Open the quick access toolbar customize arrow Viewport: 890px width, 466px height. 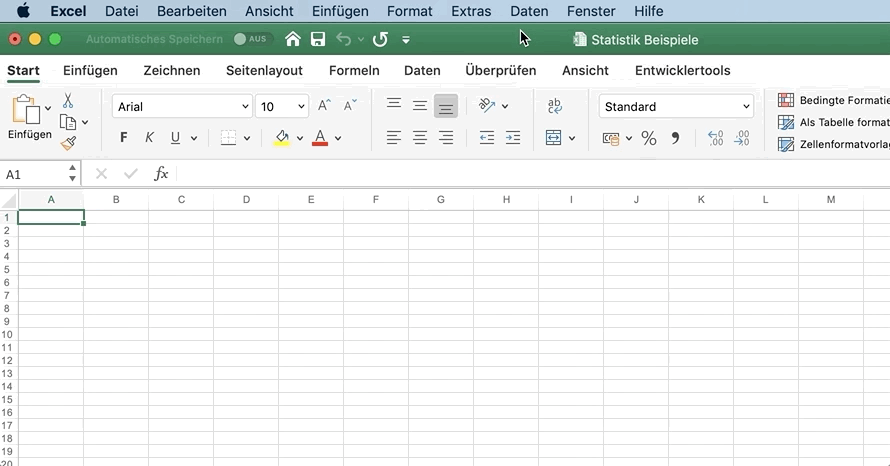406,40
